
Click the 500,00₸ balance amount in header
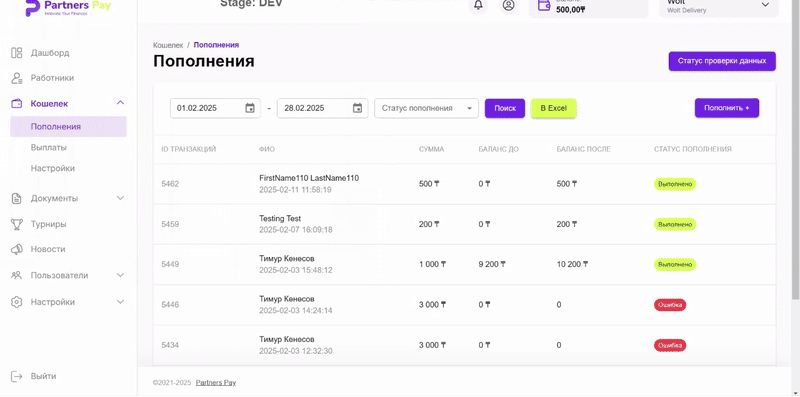570,9
